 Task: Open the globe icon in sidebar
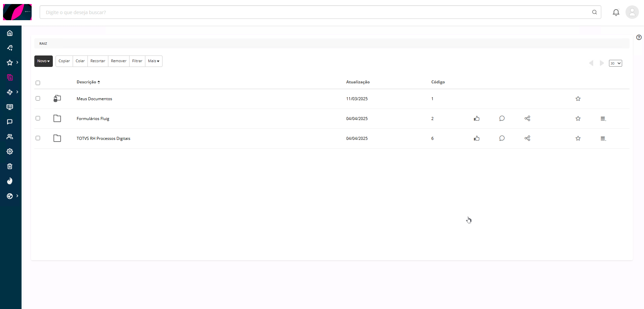click(x=10, y=196)
